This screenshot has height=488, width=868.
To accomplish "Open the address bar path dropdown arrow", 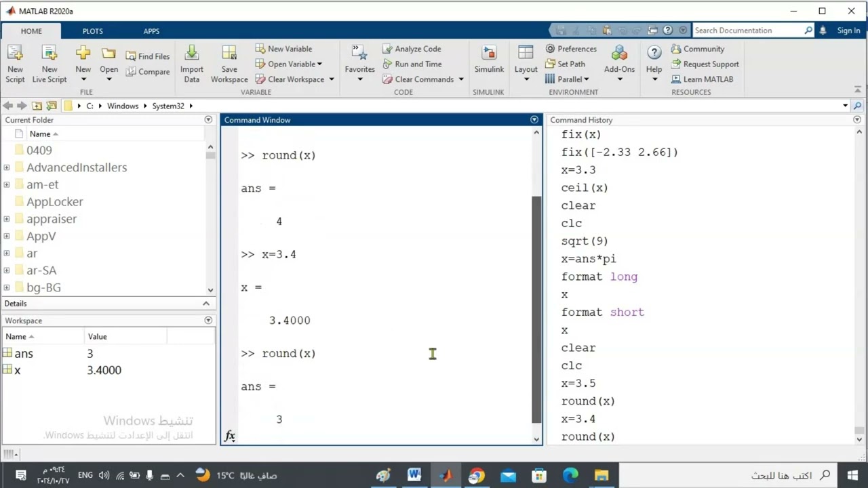I will (x=845, y=106).
